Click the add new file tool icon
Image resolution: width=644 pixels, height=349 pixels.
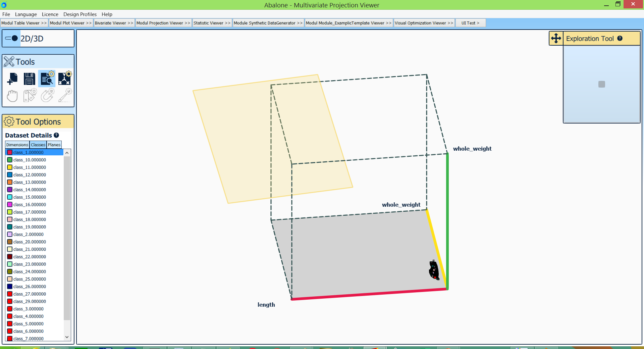[x=12, y=79]
